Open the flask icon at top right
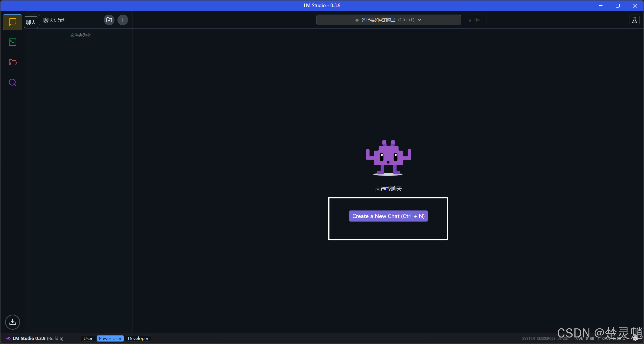Screen dimensions: 644x344 click(634, 20)
